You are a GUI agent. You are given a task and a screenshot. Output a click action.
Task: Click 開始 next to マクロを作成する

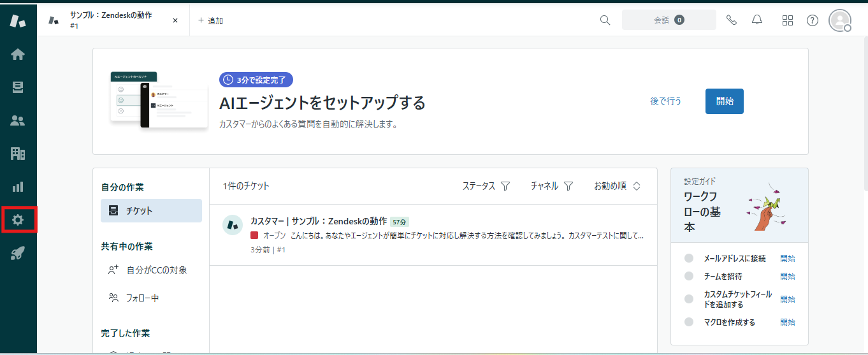[x=788, y=322]
